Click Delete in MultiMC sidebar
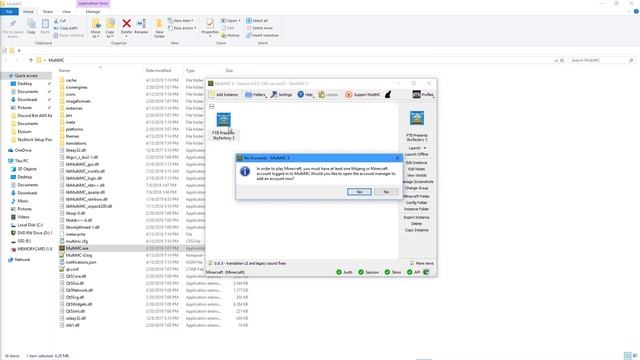The width and height of the screenshot is (640, 360). point(416,224)
